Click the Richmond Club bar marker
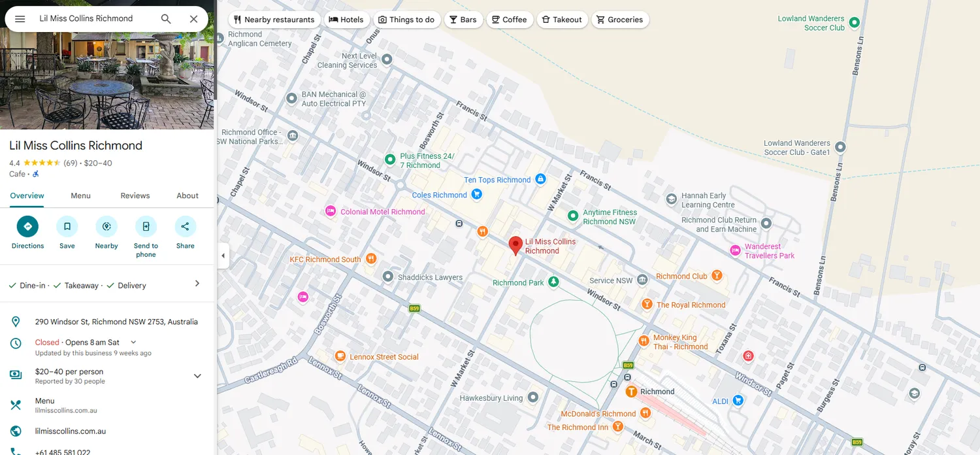The width and height of the screenshot is (980, 455). pos(717,276)
